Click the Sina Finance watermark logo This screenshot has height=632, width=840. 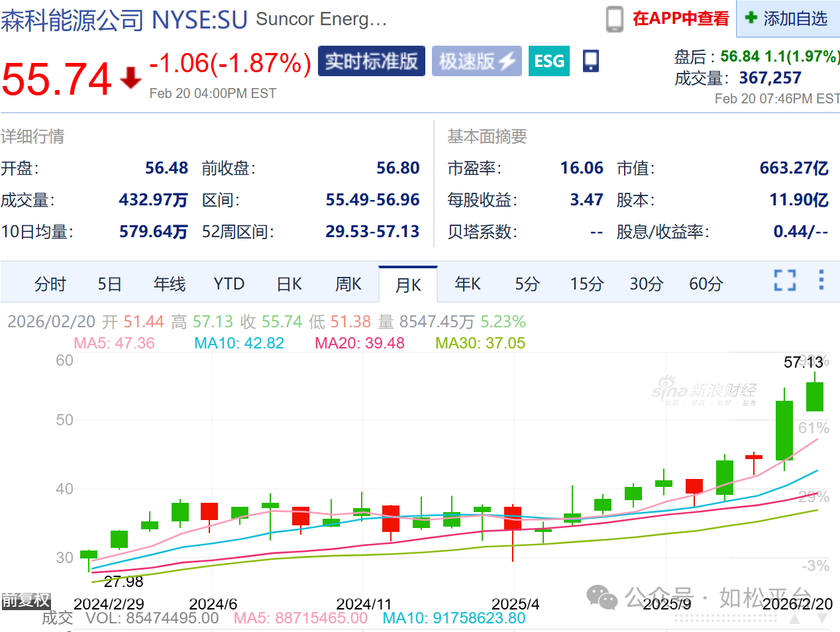pos(704,392)
